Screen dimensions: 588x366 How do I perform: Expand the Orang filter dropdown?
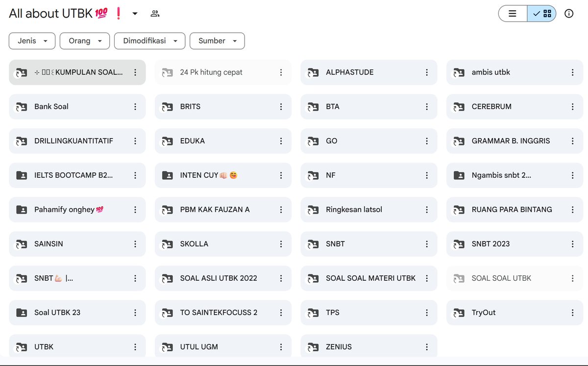85,41
